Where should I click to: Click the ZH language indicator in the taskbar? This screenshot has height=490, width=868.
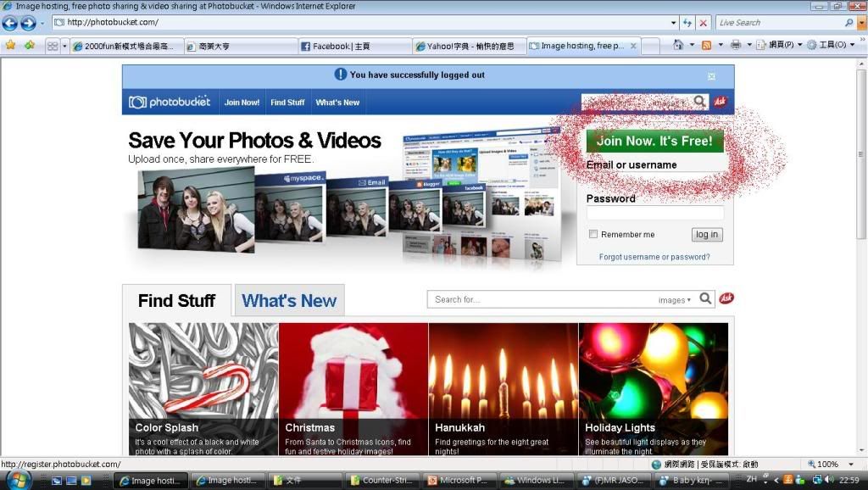751,480
